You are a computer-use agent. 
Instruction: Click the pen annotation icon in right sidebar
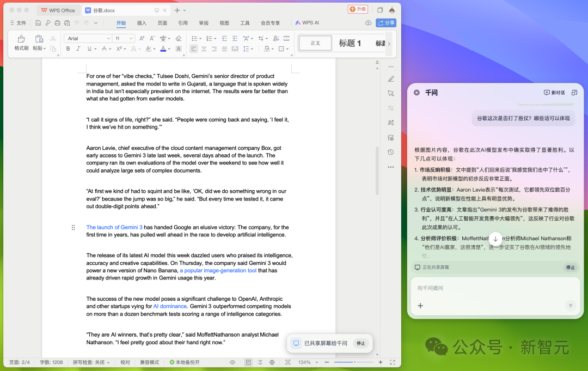[x=390, y=79]
